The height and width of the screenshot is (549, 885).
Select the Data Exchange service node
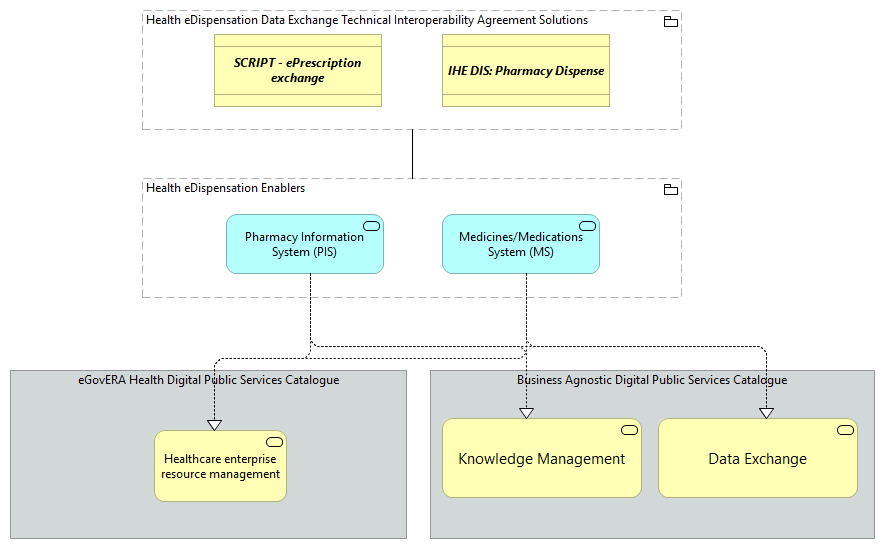pyautogui.click(x=758, y=458)
